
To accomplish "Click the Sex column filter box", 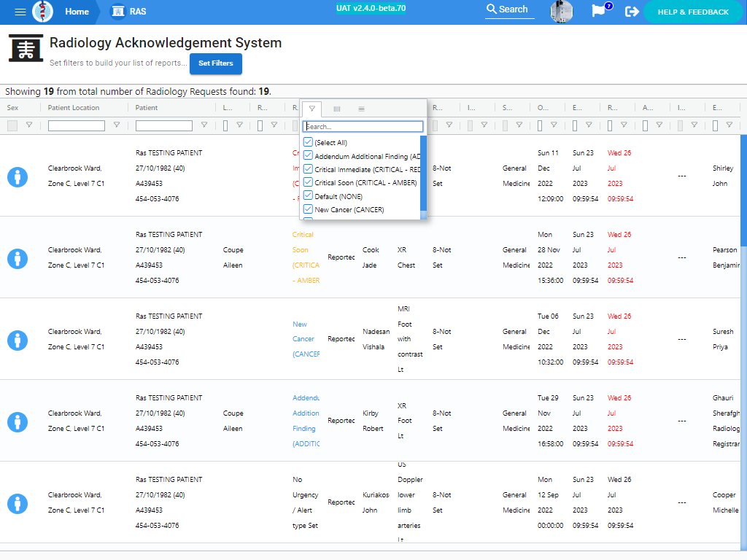I will (x=12, y=125).
